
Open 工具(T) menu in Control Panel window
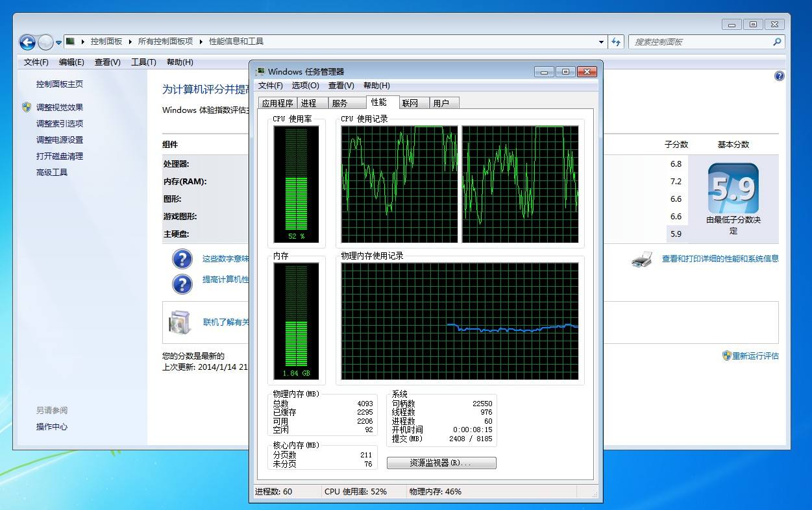[x=143, y=62]
